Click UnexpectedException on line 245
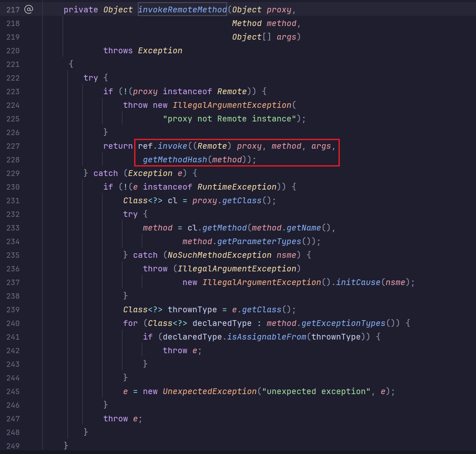476x454 pixels. [x=210, y=392]
